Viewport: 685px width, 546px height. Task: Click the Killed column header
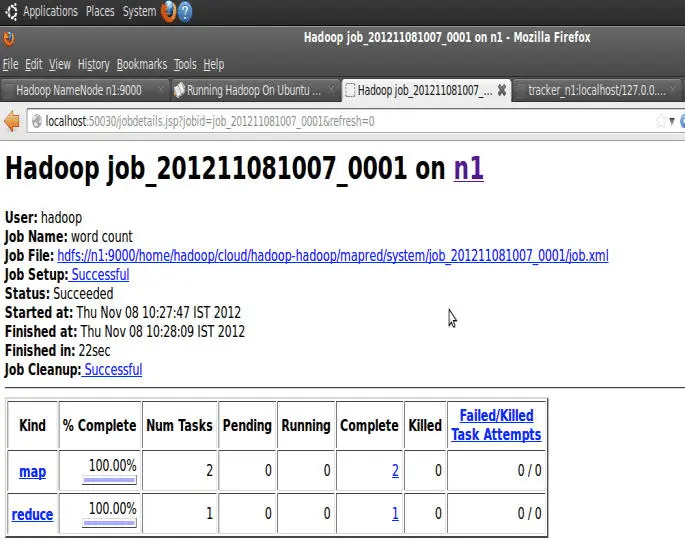coord(425,425)
